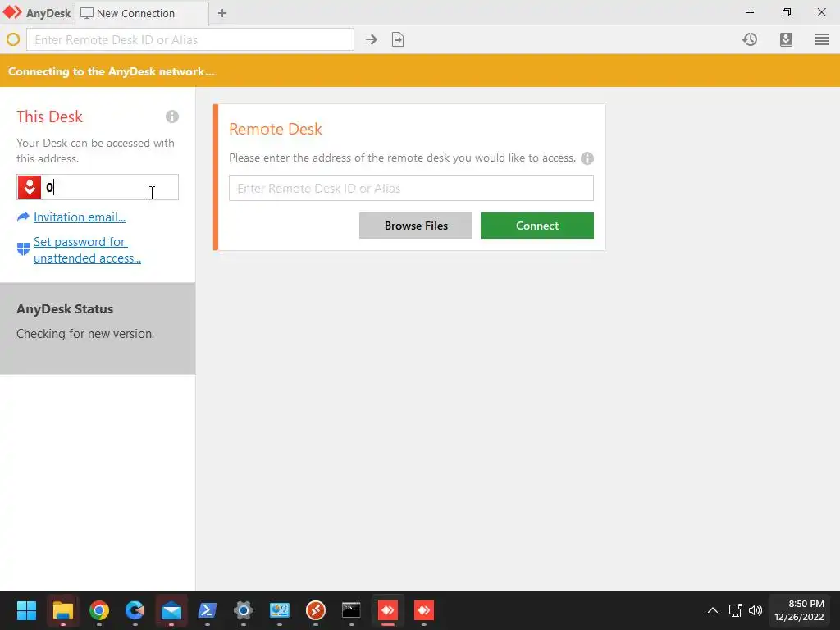Click the connection status circle indicator
The height and width of the screenshot is (630, 840).
coord(13,39)
